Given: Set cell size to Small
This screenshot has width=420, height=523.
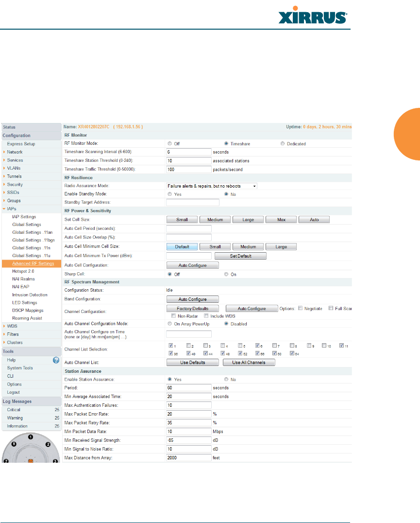Looking at the screenshot, I should 182,220.
